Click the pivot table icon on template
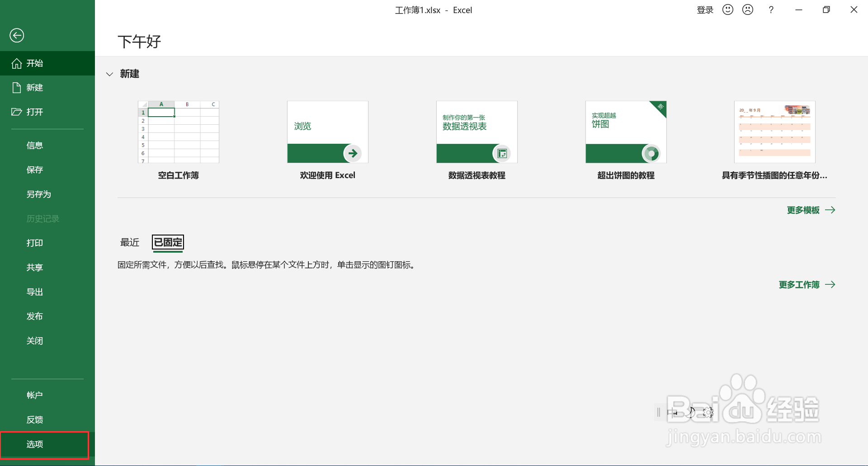Screen dimensions: 868x466 pos(502,154)
